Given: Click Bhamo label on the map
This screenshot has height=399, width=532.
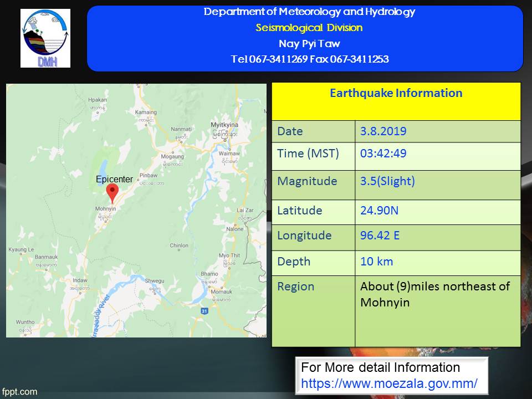Looking at the screenshot, I should (x=209, y=274).
